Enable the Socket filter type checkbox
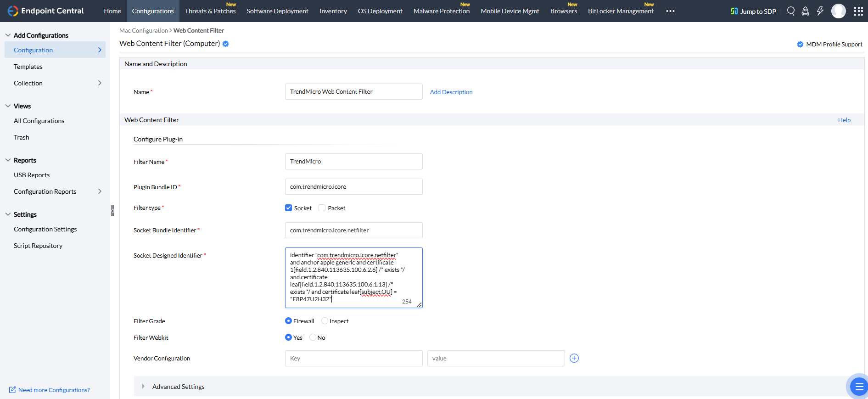Image resolution: width=868 pixels, height=399 pixels. click(288, 208)
